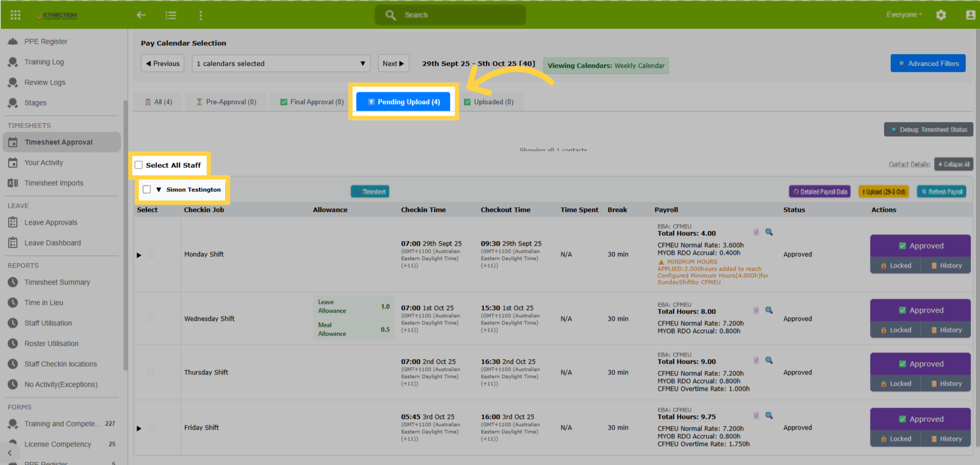The height and width of the screenshot is (465, 980).
Task: Click magnifier icon in Monday Shift payroll
Action: (x=769, y=232)
